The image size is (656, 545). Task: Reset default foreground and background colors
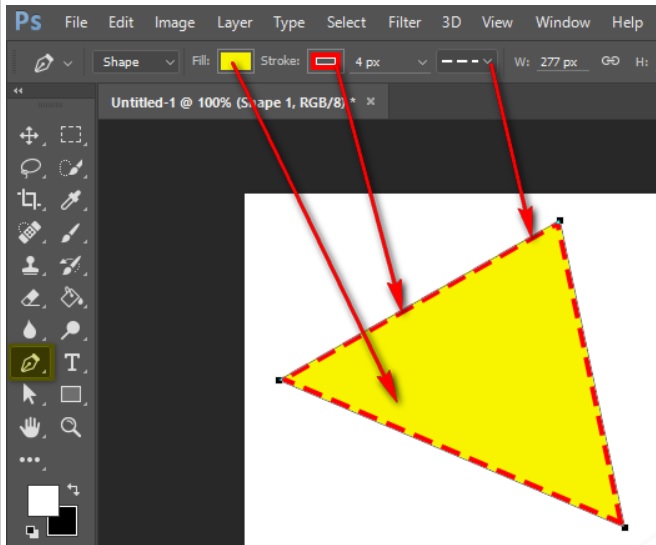click(32, 532)
